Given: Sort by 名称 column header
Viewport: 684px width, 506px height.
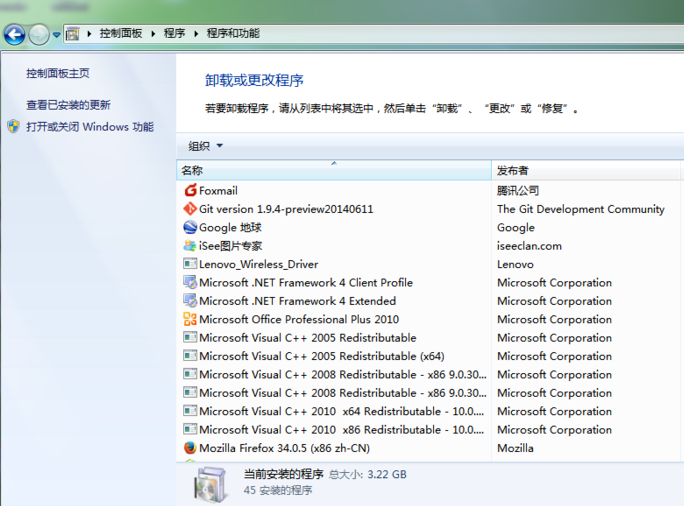Looking at the screenshot, I should [334, 170].
